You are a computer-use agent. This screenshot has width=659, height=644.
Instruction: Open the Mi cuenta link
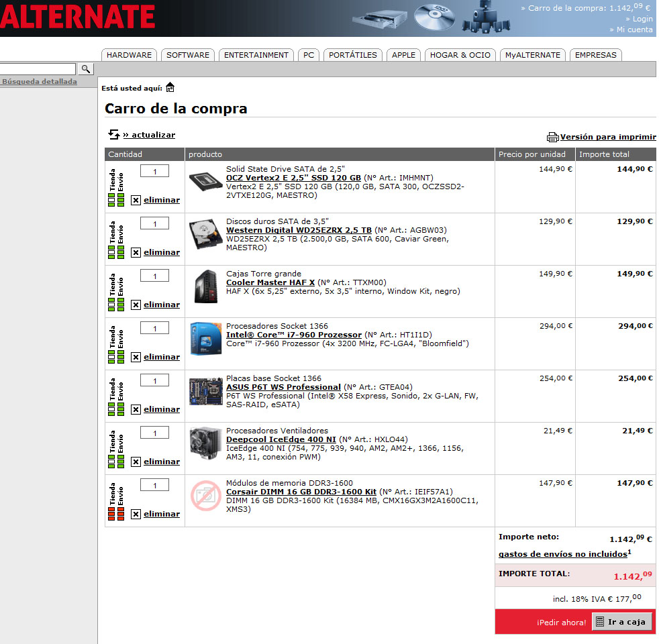pyautogui.click(x=631, y=30)
